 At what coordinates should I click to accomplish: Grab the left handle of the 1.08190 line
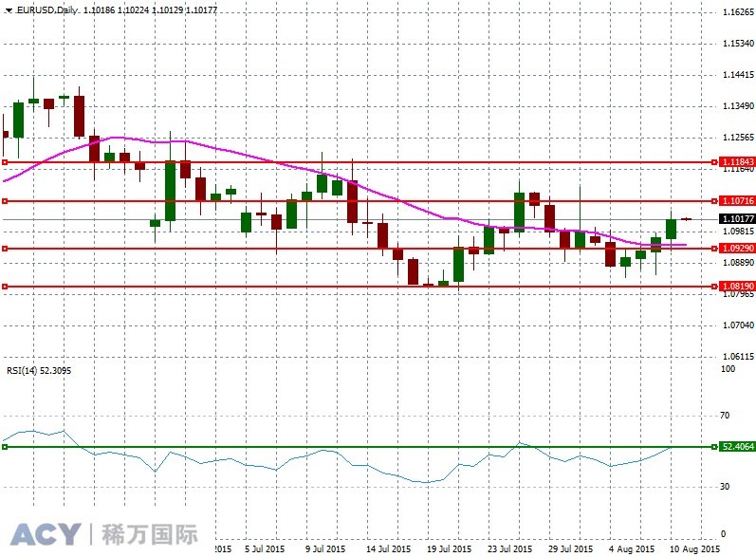[5, 287]
